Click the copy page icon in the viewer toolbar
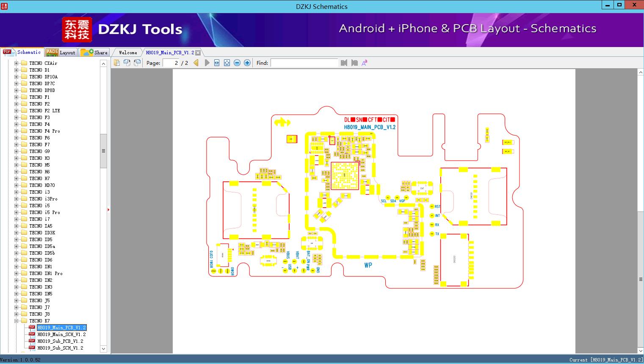644x364 pixels. point(117,63)
